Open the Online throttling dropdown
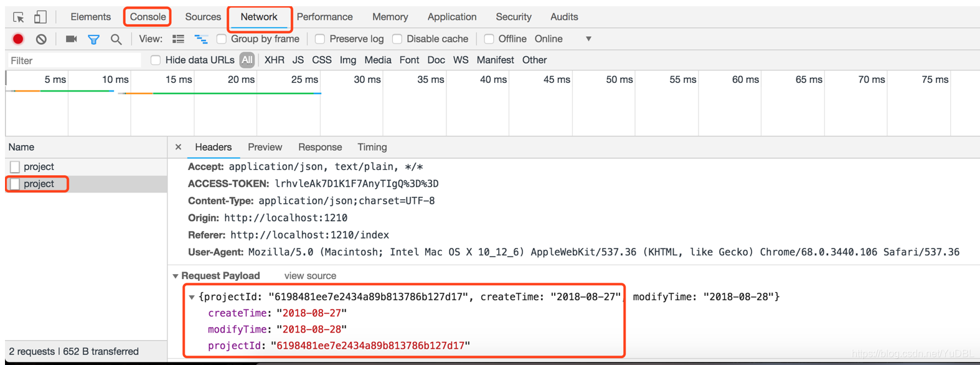 [x=563, y=39]
